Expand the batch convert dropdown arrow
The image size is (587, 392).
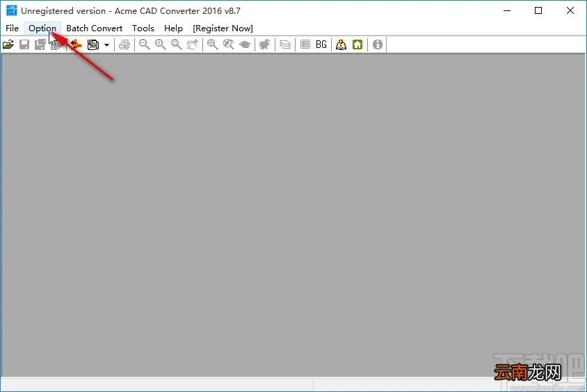tap(106, 45)
